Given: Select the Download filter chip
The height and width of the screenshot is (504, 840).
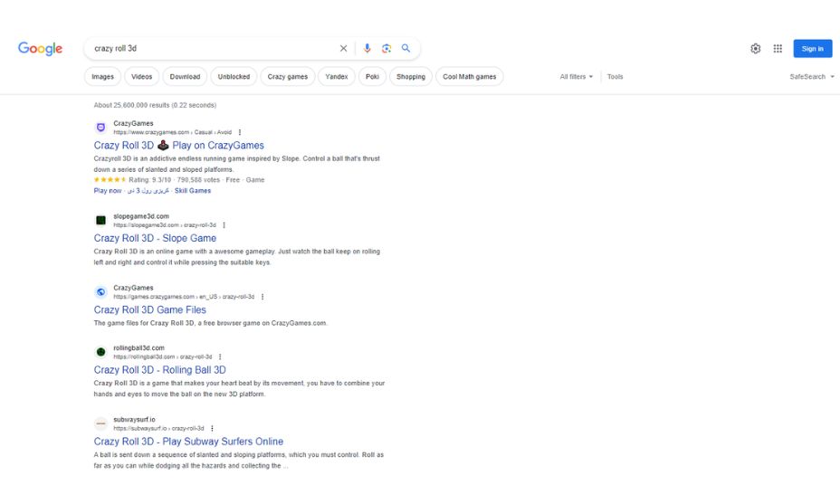Looking at the screenshot, I should click(x=185, y=77).
